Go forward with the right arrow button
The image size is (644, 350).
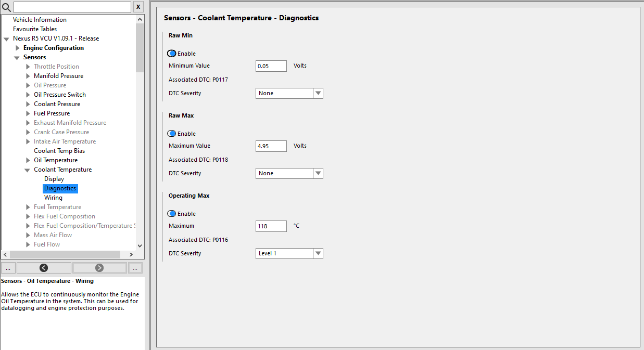[99, 268]
